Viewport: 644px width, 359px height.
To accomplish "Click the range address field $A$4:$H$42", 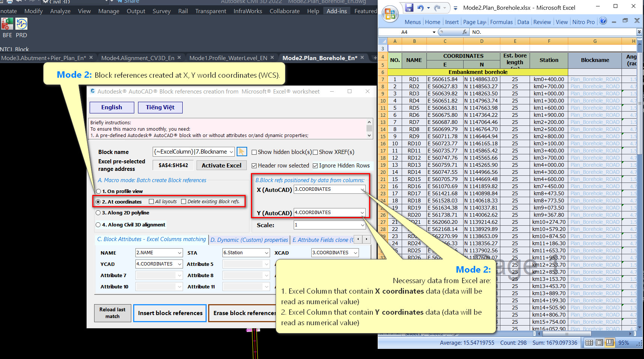I will click(x=173, y=165).
